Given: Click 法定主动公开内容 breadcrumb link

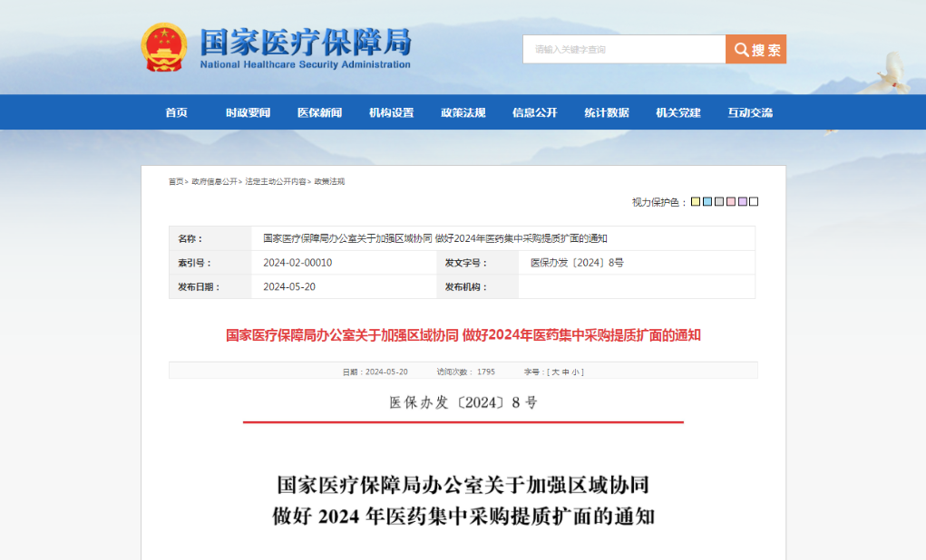Looking at the screenshot, I should 276,182.
